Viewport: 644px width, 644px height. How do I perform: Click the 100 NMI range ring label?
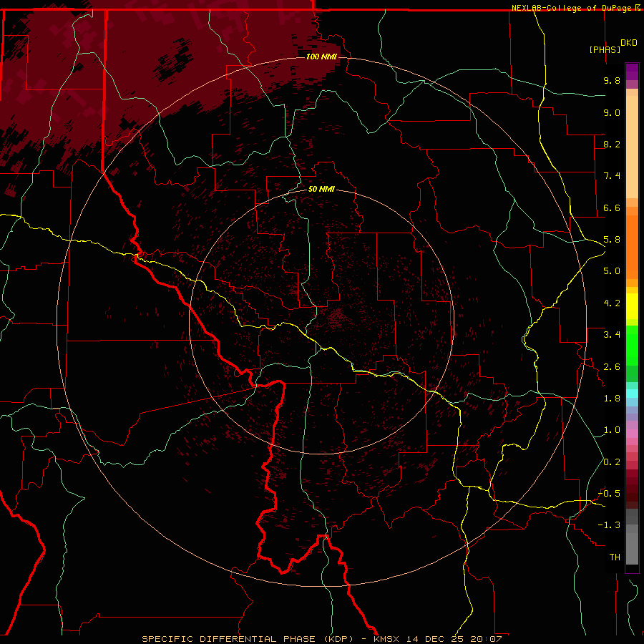pos(321,57)
